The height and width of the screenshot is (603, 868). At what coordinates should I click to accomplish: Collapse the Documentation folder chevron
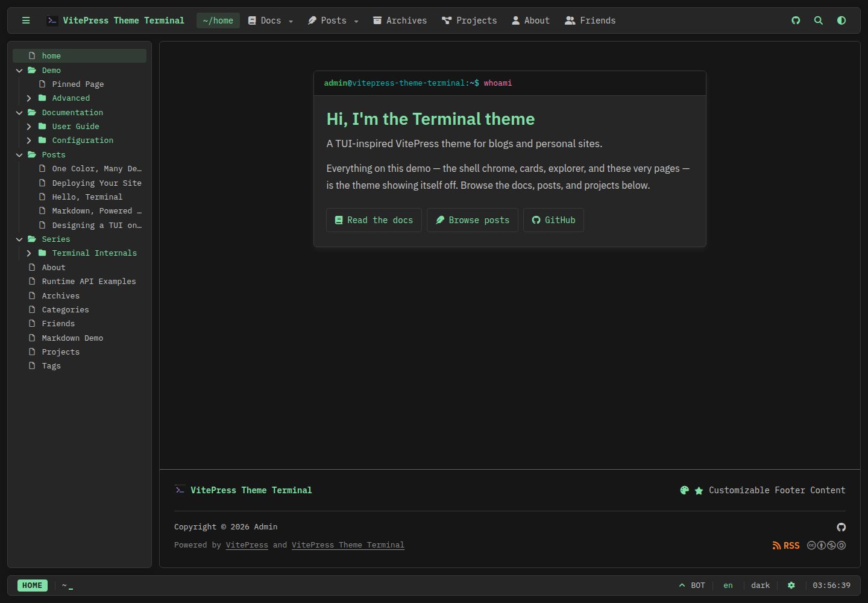click(x=19, y=113)
